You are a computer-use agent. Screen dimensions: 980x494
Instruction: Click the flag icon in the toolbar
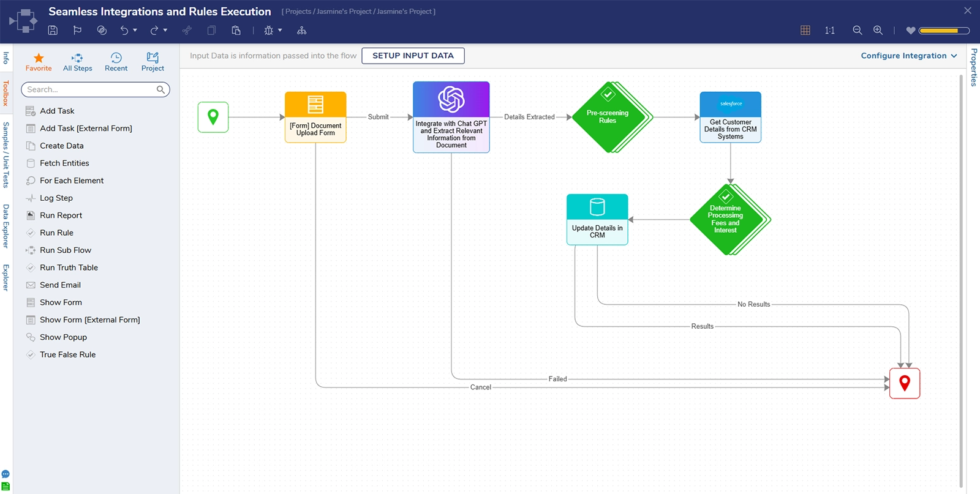pyautogui.click(x=77, y=31)
